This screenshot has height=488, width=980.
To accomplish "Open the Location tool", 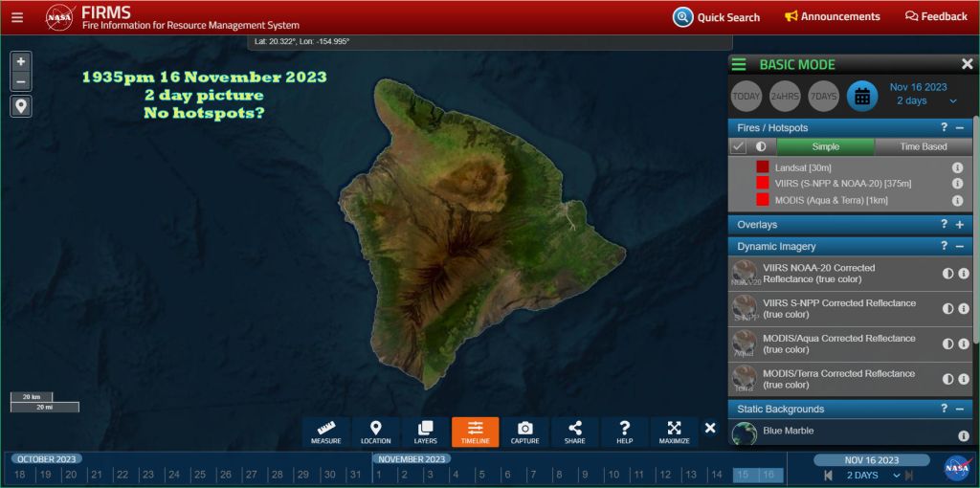I will [x=376, y=432].
